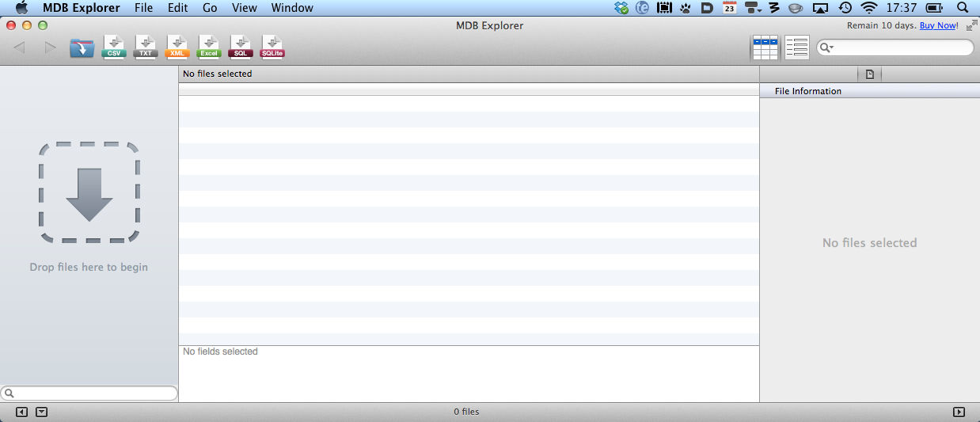Open the File menu
Screen dimensions: 980x422
[143, 8]
